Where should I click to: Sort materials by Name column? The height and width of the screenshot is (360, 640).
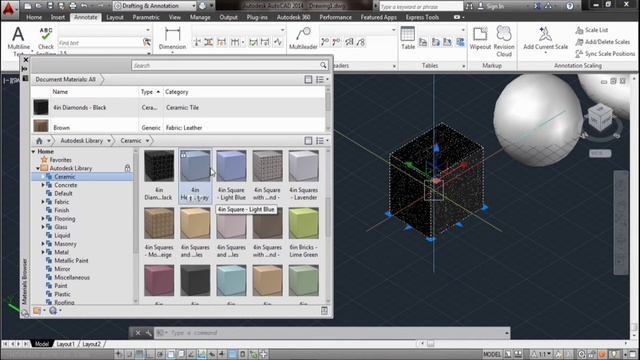(60, 92)
